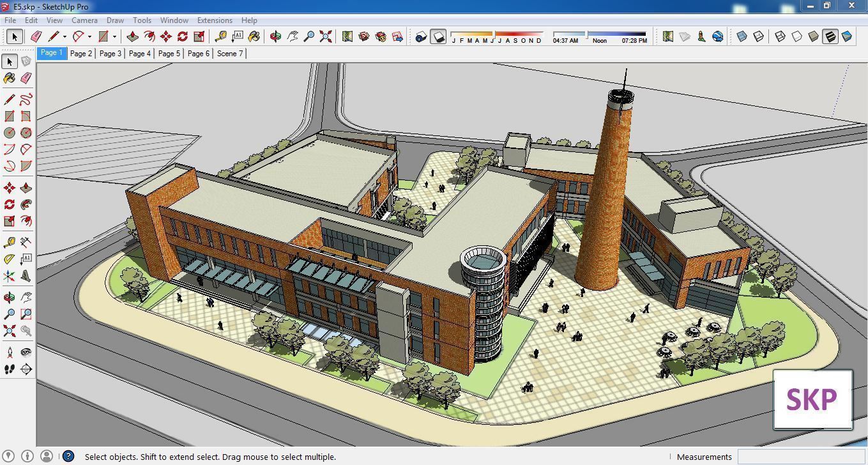Click the user sign-in icon in status bar
Image resolution: width=868 pixels, height=465 pixels.
(x=46, y=456)
